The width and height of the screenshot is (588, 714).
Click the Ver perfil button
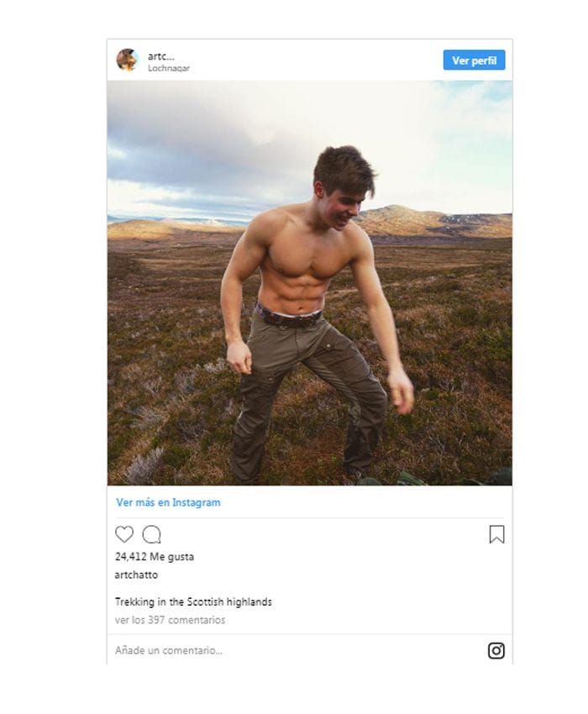click(474, 60)
